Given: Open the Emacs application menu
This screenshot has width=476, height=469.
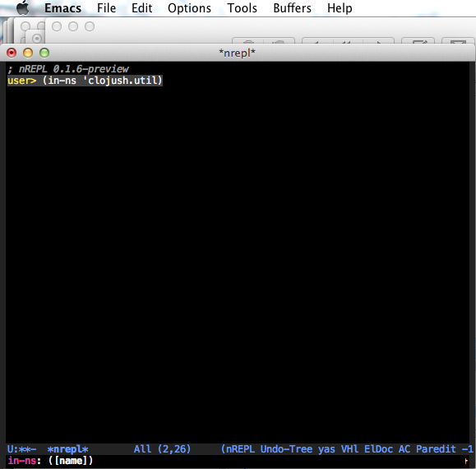Looking at the screenshot, I should tap(62, 8).
